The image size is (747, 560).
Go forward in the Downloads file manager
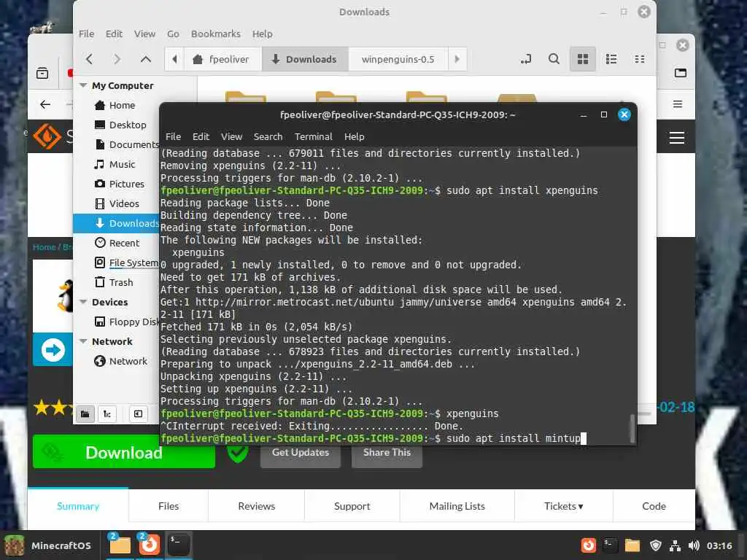(x=117, y=59)
